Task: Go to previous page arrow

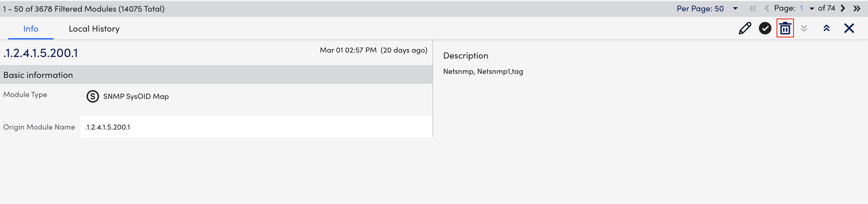Action: (x=766, y=9)
